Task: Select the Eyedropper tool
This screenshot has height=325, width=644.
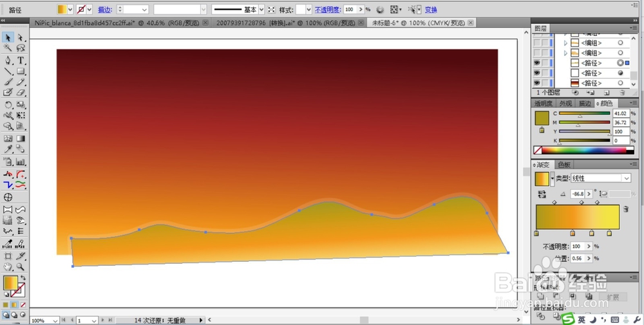Action: point(8,149)
